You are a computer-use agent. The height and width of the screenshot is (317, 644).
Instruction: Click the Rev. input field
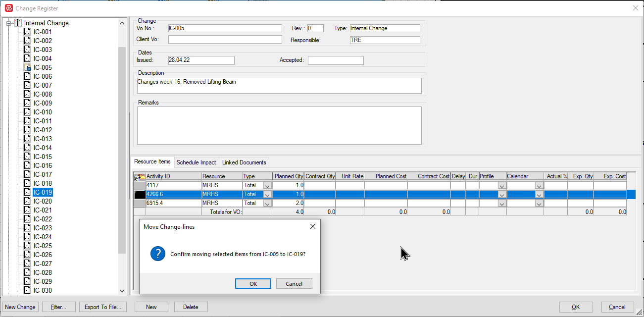click(x=315, y=28)
